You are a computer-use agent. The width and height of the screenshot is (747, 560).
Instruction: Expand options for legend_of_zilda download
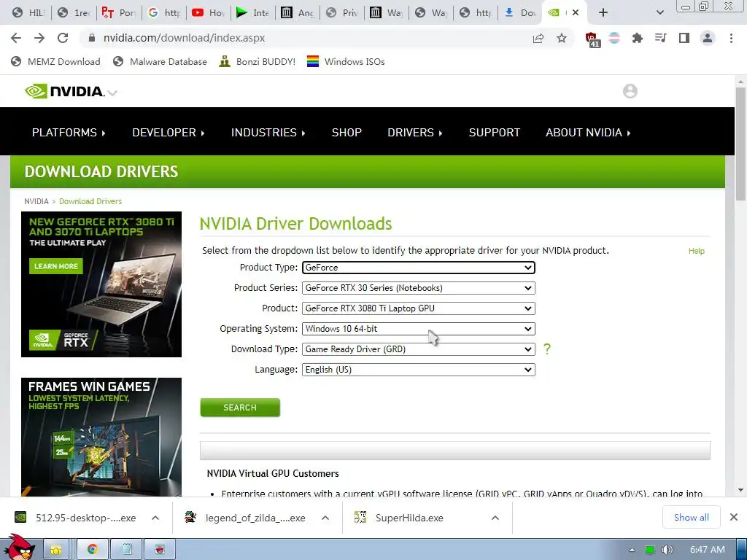pyautogui.click(x=325, y=518)
